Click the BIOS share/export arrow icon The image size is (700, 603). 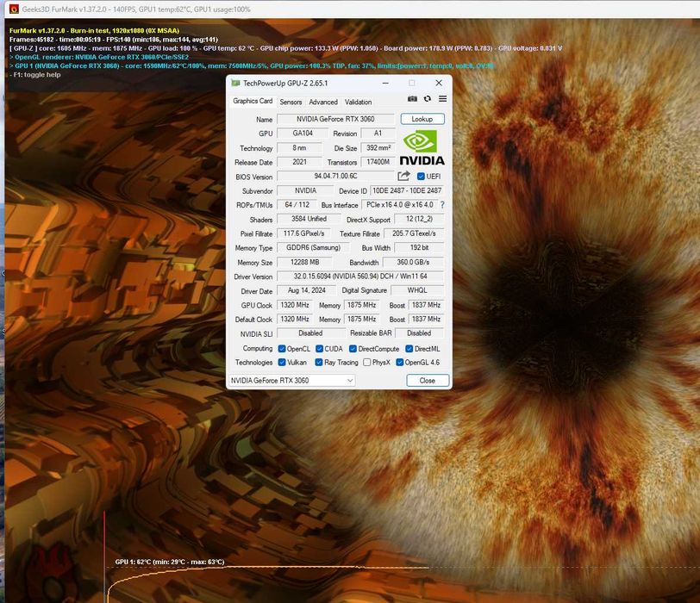coord(403,177)
